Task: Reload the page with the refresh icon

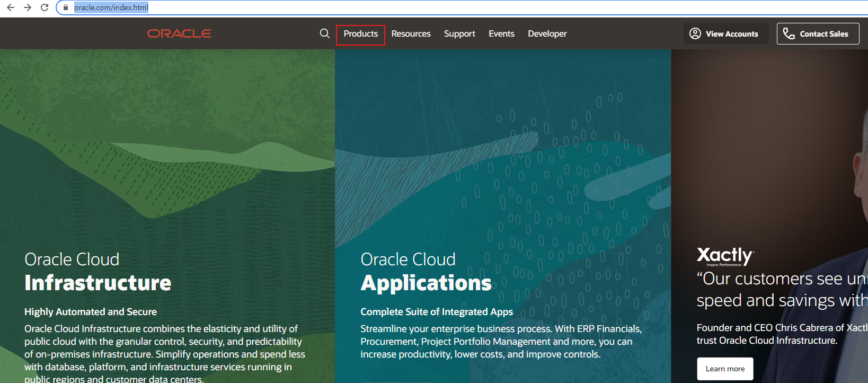Action: 45,7
